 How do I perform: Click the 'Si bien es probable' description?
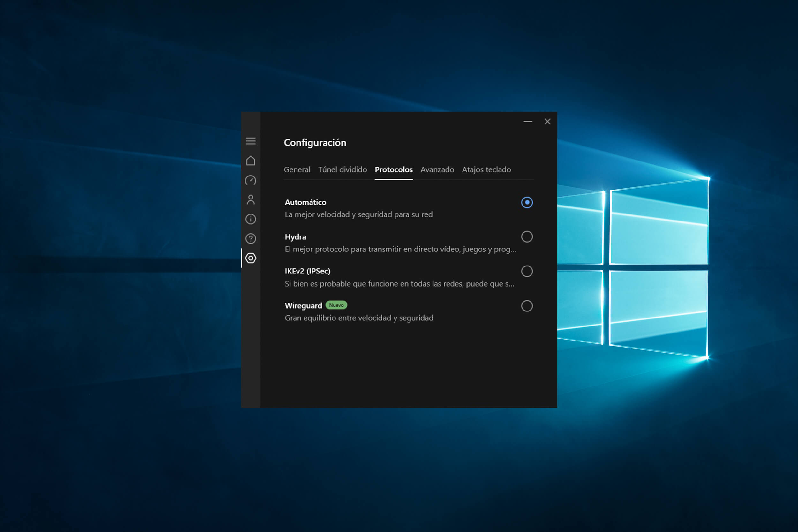click(x=399, y=284)
